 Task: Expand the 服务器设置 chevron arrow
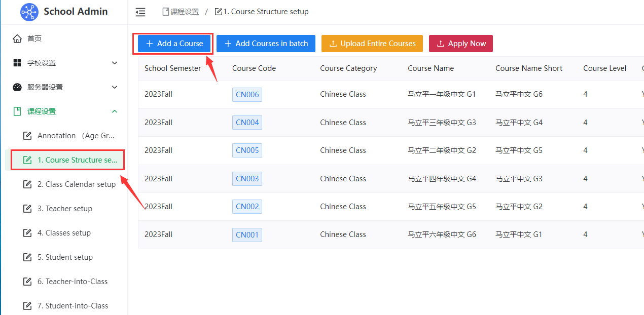(115, 87)
